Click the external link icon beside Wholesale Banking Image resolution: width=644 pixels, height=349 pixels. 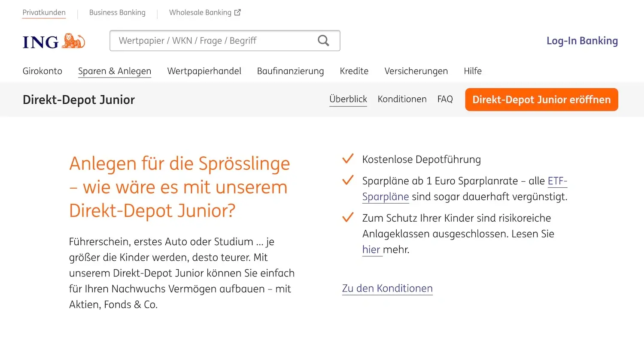tap(237, 12)
